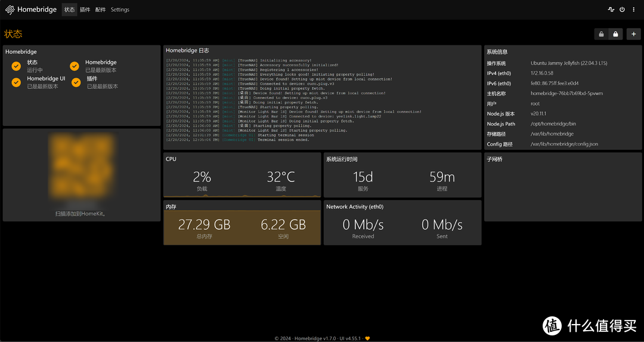The image size is (644, 342).
Task: Click the Homebridge UI check icon
Action: click(x=16, y=82)
